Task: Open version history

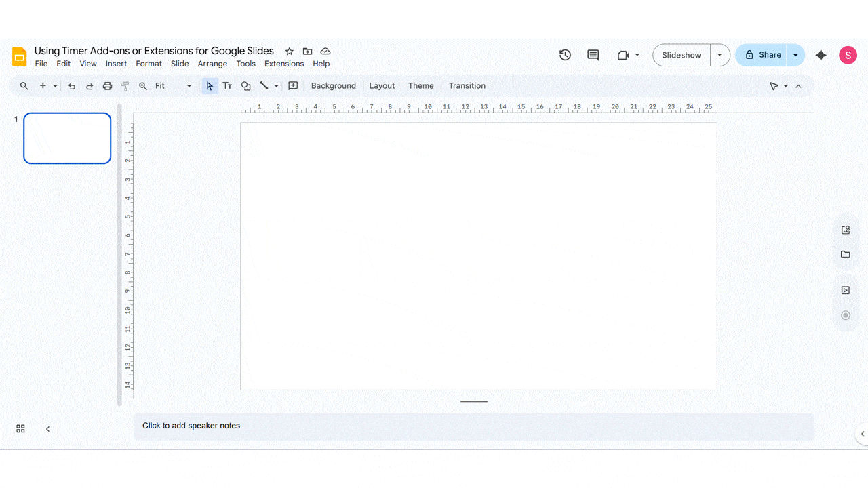Action: (565, 54)
